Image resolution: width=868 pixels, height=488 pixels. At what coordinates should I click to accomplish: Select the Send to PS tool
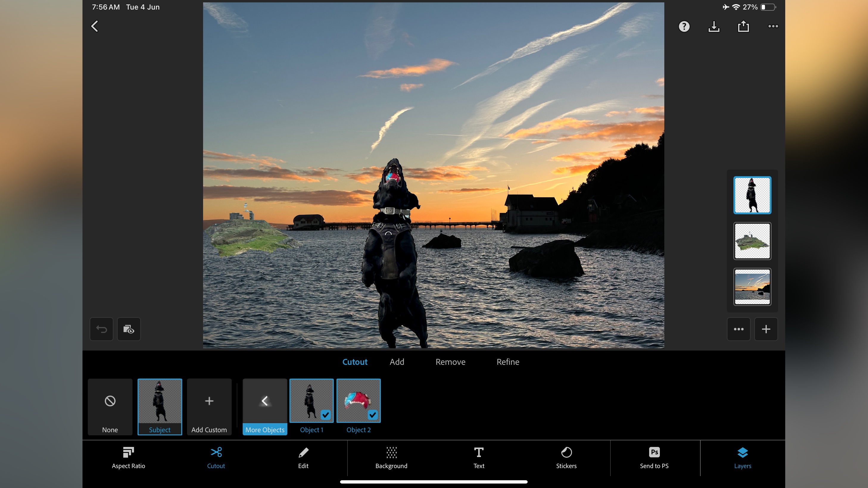coord(654,458)
